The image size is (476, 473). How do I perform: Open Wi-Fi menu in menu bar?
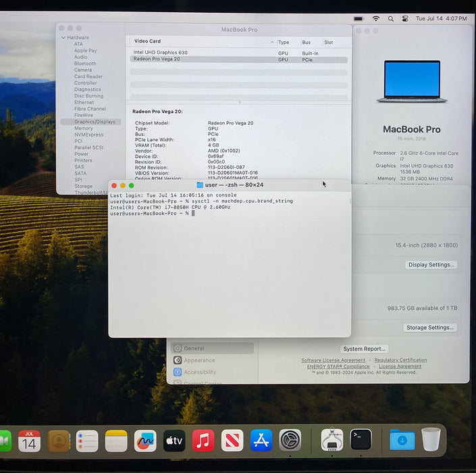pos(376,19)
